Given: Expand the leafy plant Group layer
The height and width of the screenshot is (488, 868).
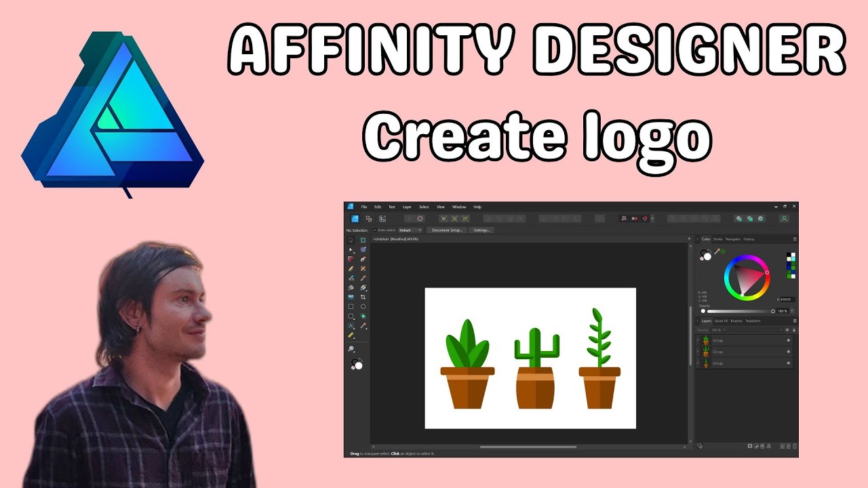Looking at the screenshot, I should coord(698,340).
